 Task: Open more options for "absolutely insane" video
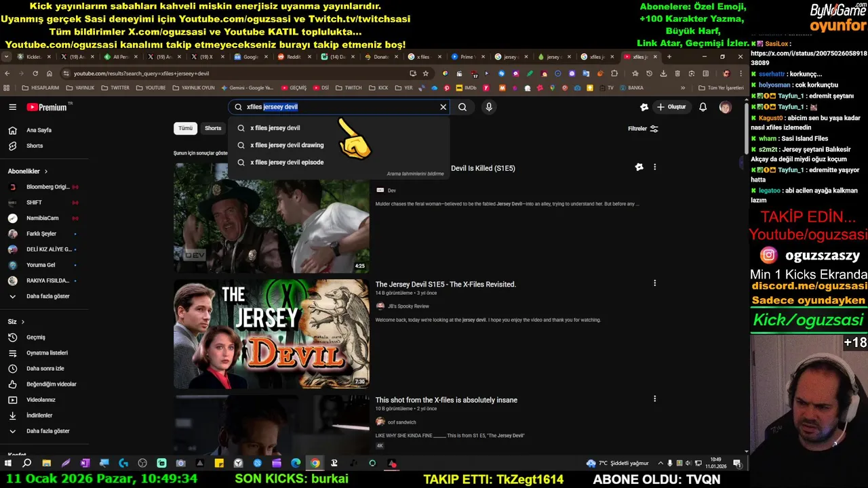tap(654, 399)
